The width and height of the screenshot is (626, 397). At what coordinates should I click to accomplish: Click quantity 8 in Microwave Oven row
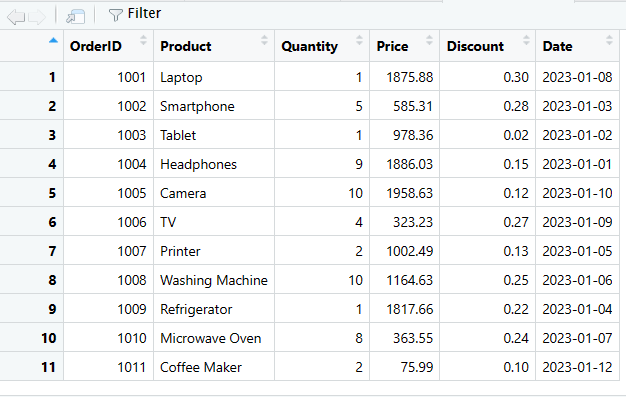(x=359, y=338)
